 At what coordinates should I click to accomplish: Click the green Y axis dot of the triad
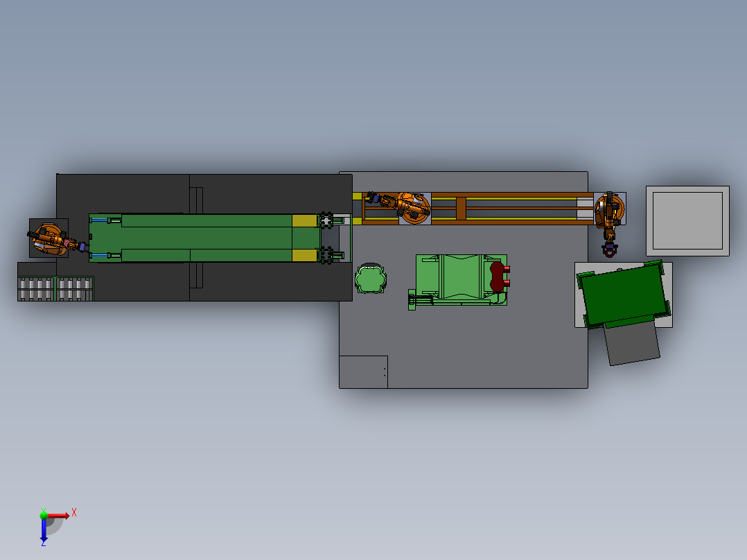coord(44,515)
